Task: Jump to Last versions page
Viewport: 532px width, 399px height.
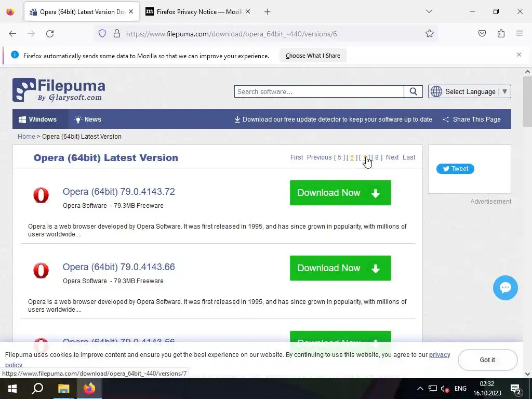Action: click(x=409, y=157)
